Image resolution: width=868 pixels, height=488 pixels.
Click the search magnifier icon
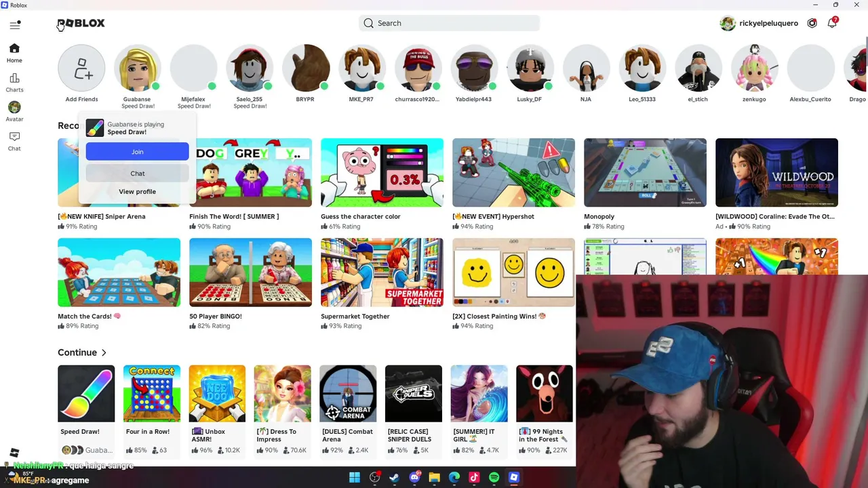click(368, 23)
